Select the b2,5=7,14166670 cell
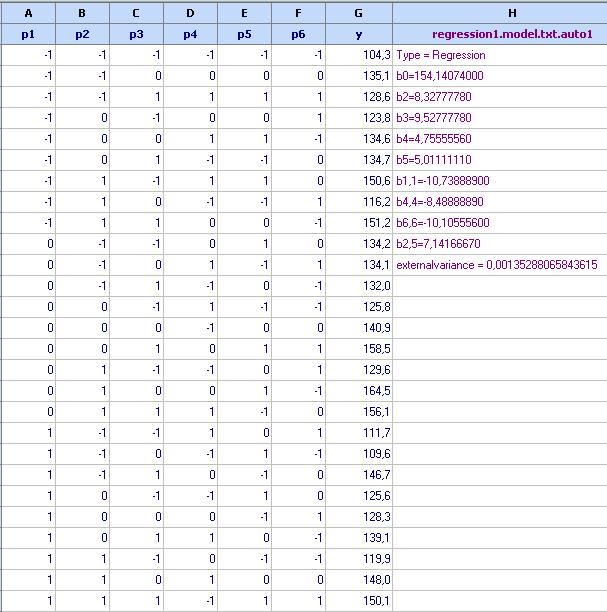The image size is (607, 612). [440, 243]
